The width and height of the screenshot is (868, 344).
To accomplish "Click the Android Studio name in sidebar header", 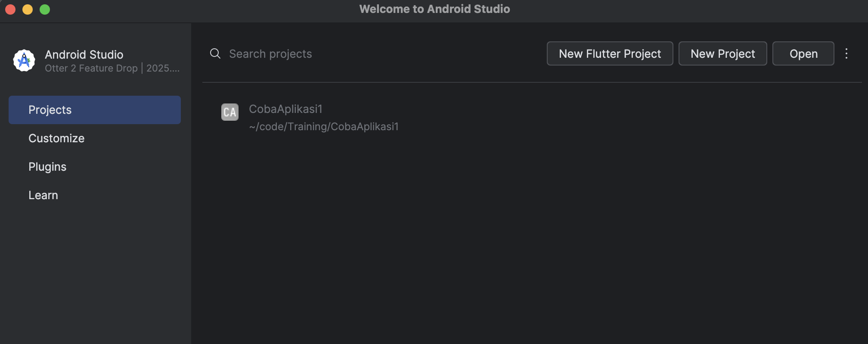I will (84, 55).
